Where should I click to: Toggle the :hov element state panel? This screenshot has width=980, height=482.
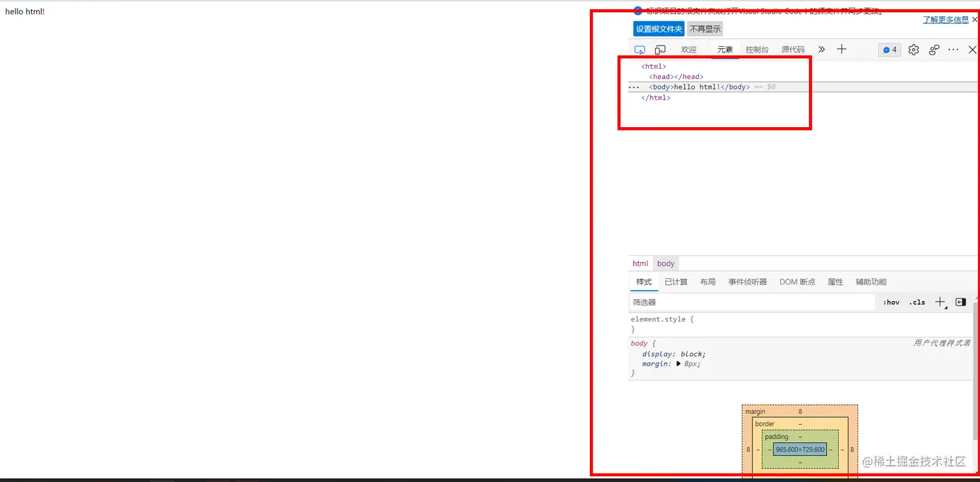[891, 302]
